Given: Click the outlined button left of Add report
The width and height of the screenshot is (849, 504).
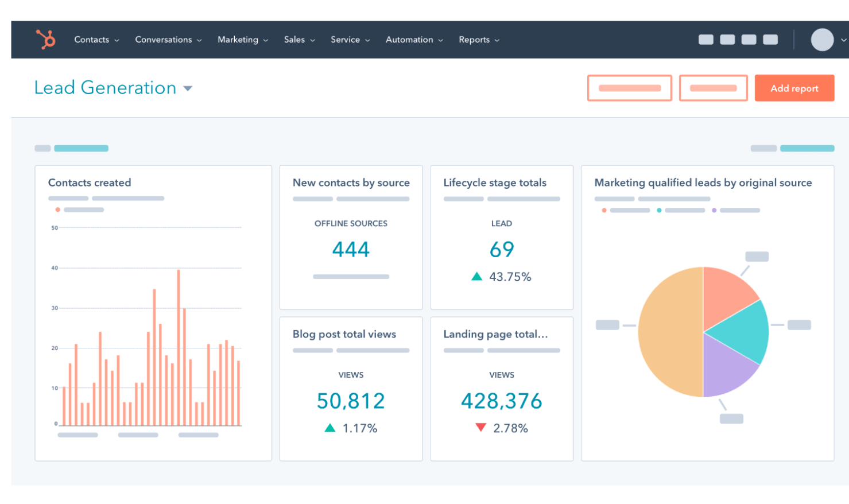Looking at the screenshot, I should coord(713,88).
